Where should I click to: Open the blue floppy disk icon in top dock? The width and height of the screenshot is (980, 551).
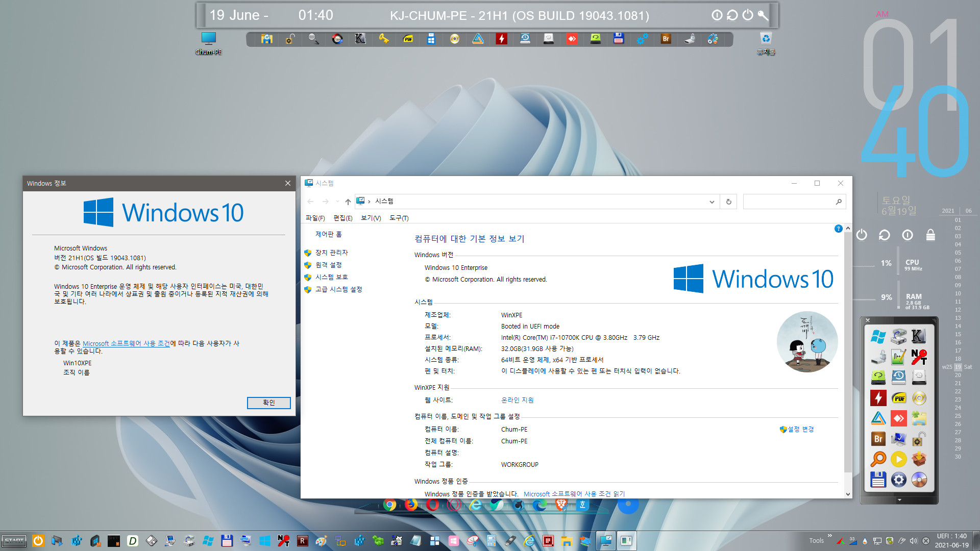click(619, 39)
